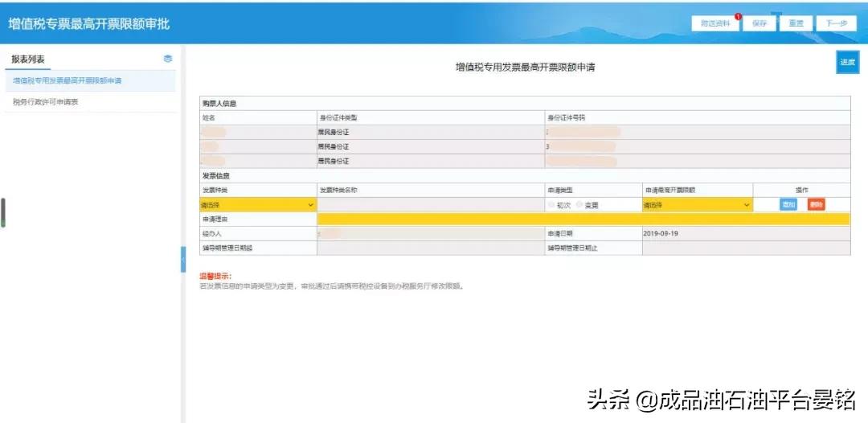Viewport: 868px width, 423px height.
Task: Click the 附送资料 button in header
Action: tap(715, 23)
